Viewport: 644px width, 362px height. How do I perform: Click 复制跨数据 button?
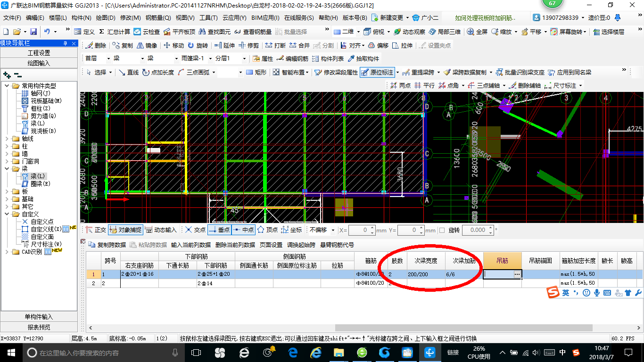coord(107,245)
